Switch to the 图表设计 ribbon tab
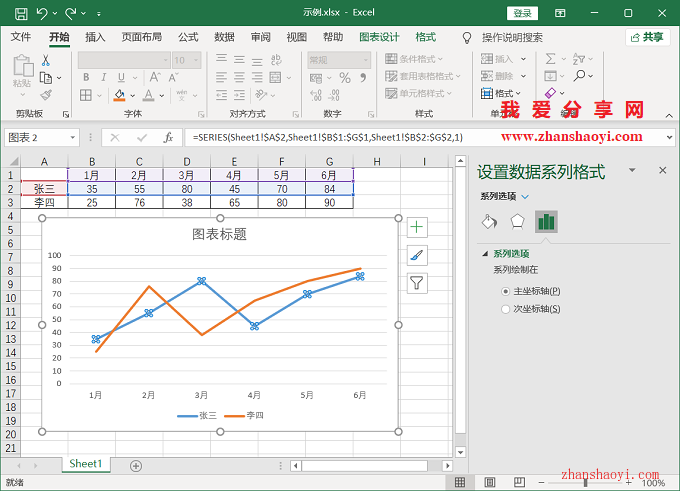 pos(379,37)
